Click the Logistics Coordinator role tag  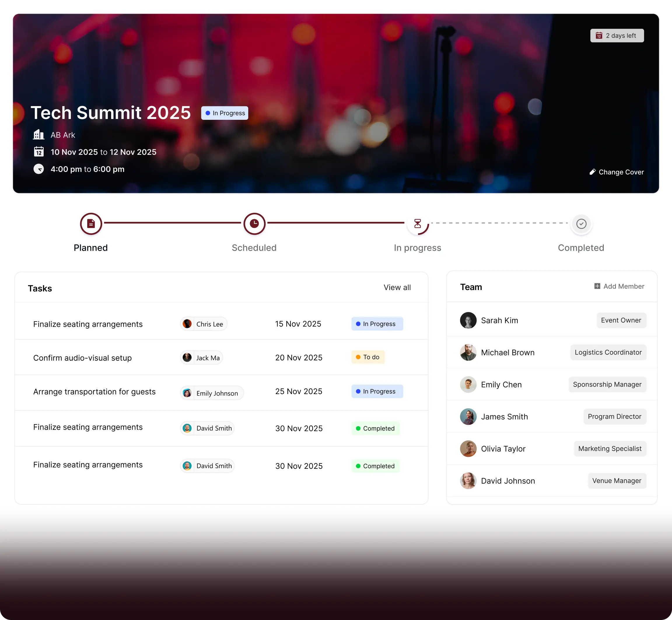[608, 353]
